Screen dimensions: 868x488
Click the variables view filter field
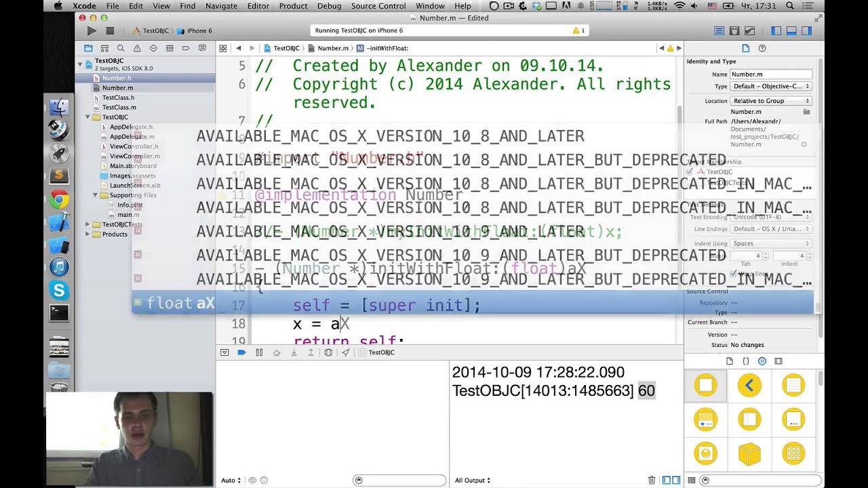(x=399, y=481)
